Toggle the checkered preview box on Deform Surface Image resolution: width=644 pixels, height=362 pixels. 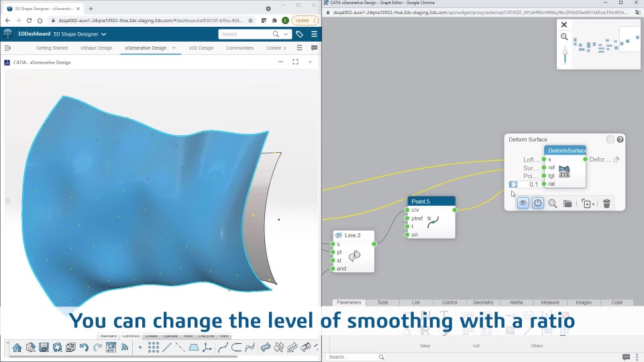click(610, 139)
